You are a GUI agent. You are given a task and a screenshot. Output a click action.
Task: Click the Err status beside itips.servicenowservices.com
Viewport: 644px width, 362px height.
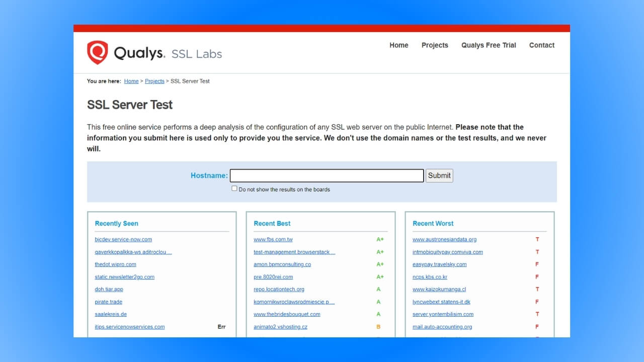point(221,327)
